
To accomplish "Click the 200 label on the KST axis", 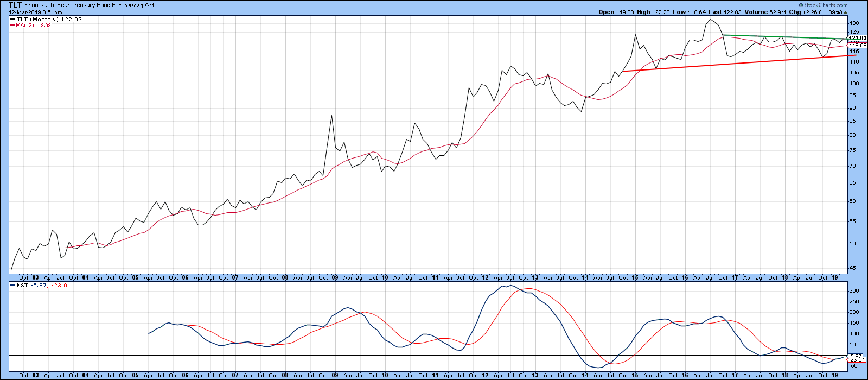I will (x=854, y=312).
